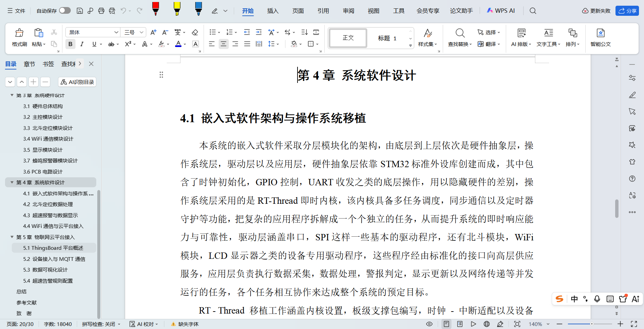Click the AI识别目录 button
The width and height of the screenshot is (644, 329).
(x=77, y=82)
